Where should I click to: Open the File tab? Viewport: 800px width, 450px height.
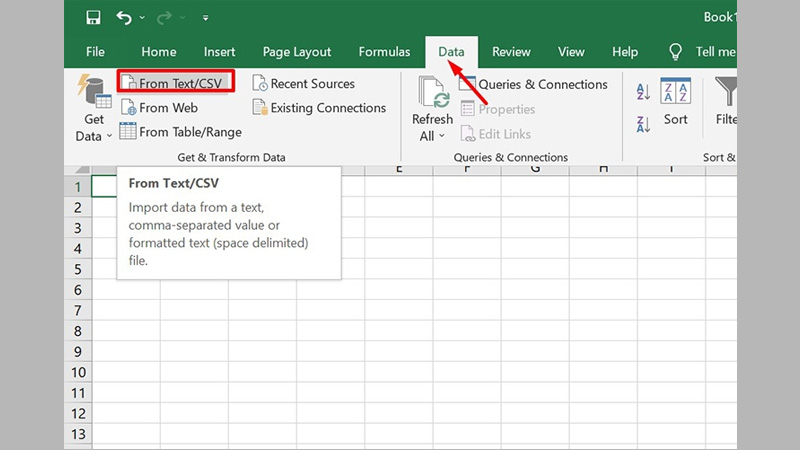(95, 52)
